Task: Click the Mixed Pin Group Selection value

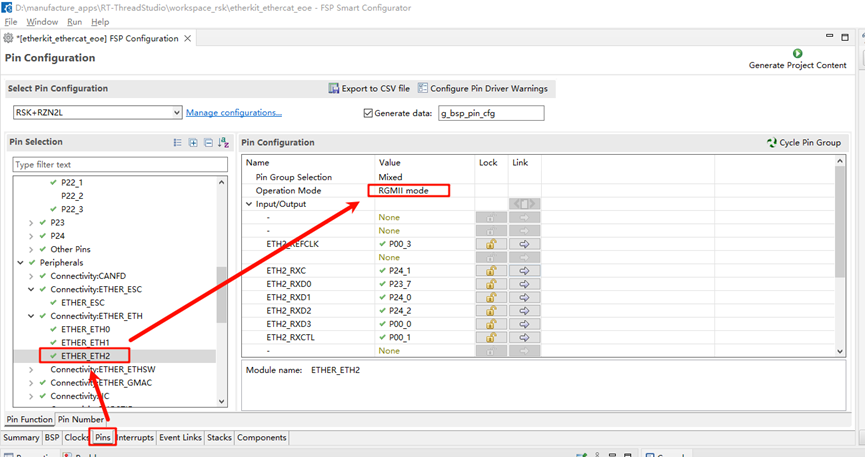Action: 390,177
